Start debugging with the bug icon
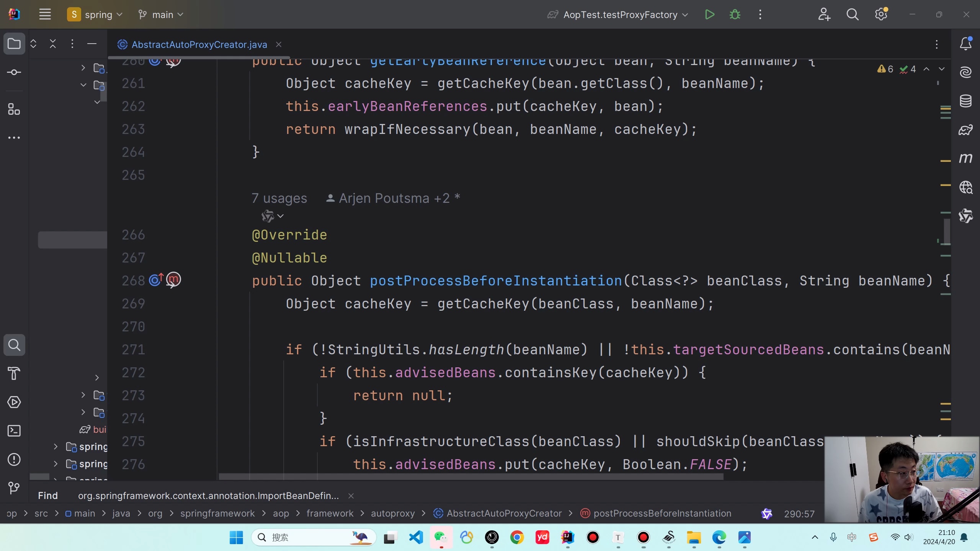The image size is (980, 551). [735, 15]
